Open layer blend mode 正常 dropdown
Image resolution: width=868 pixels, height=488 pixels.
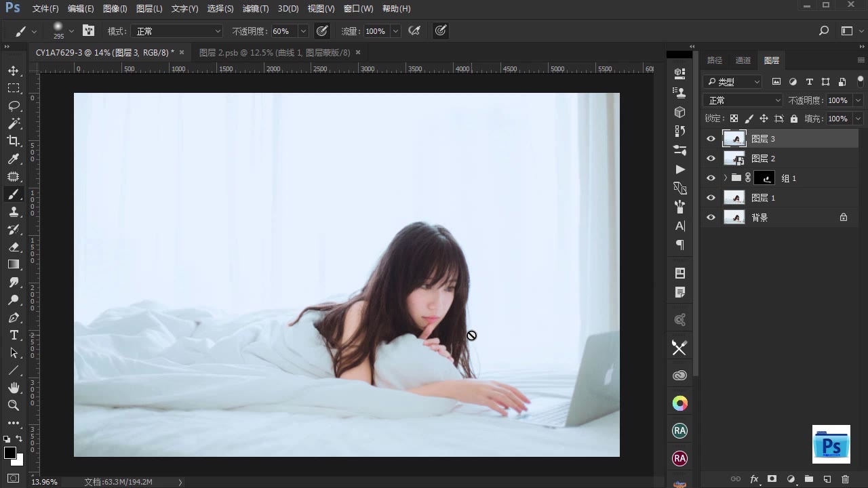coord(744,100)
